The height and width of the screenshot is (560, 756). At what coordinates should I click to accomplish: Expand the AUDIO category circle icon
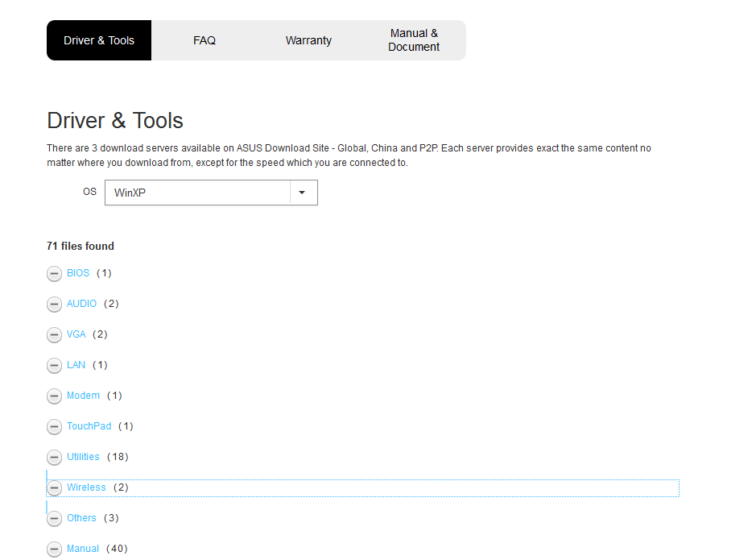coord(55,305)
